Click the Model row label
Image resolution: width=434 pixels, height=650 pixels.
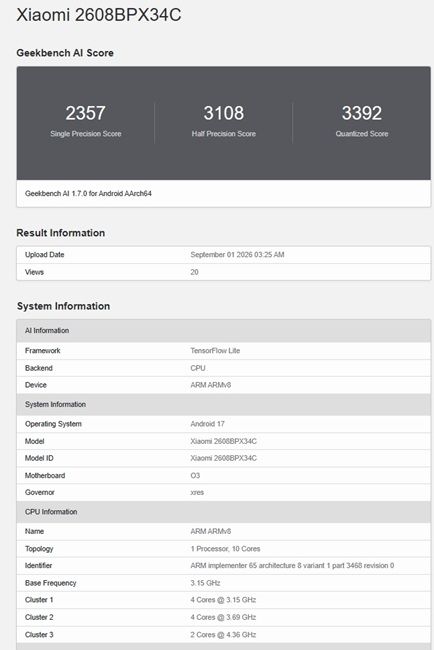[34, 441]
